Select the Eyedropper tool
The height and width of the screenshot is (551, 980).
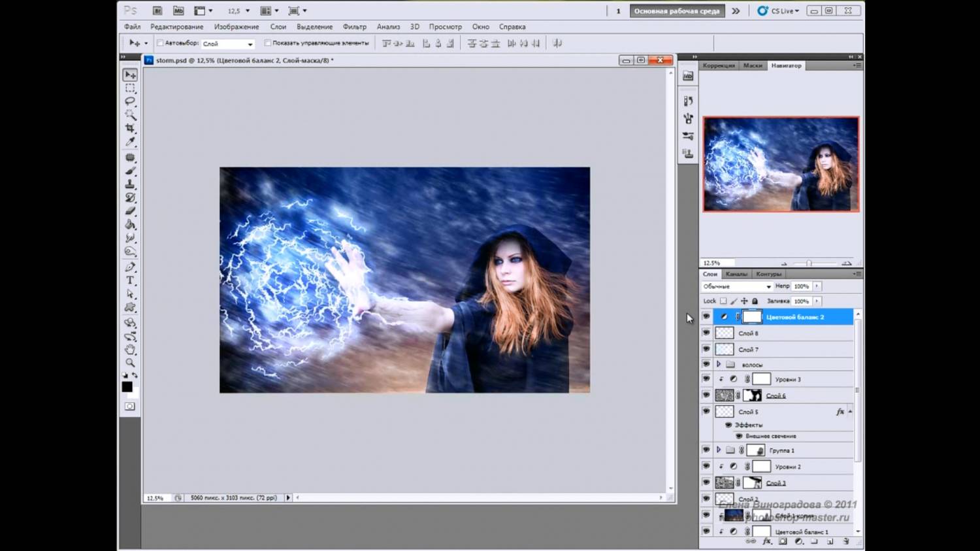coord(130,141)
